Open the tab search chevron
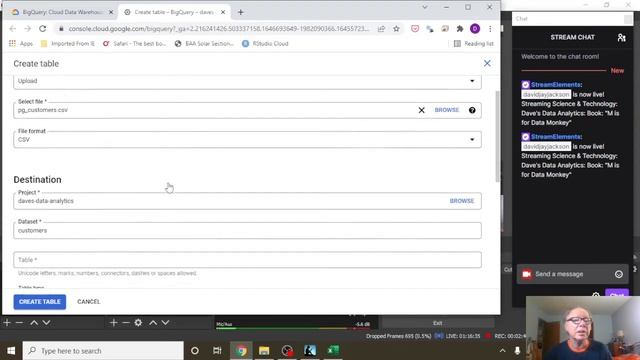The image size is (640, 360). [x=425, y=7]
